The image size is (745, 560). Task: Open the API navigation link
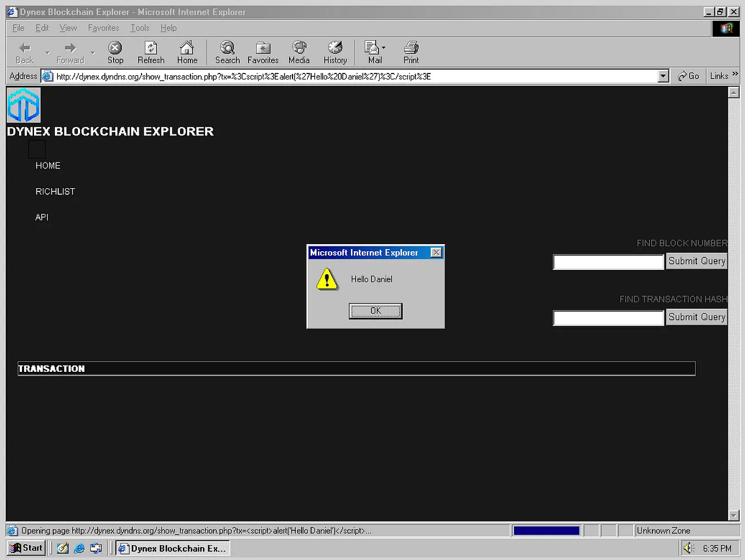coord(42,217)
